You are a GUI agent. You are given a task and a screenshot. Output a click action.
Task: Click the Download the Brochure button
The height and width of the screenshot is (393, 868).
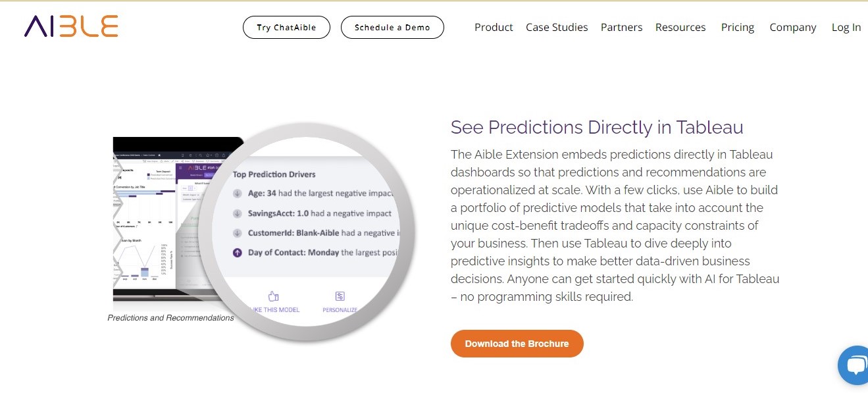517,343
